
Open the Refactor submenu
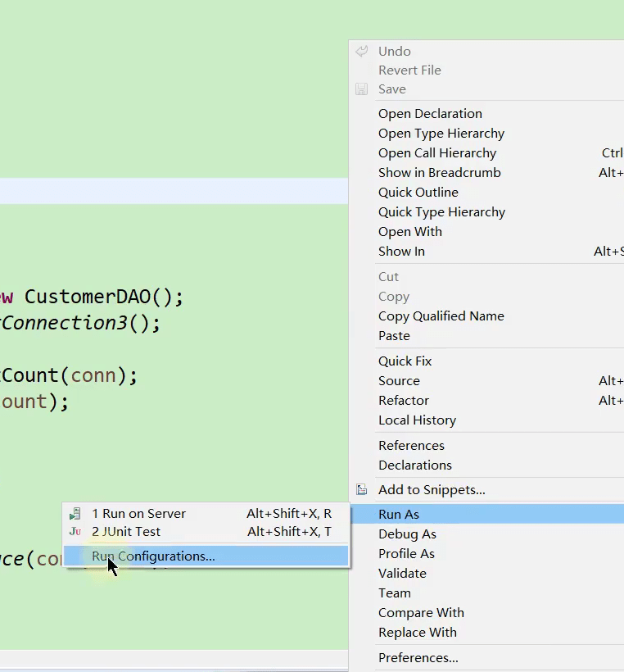404,401
